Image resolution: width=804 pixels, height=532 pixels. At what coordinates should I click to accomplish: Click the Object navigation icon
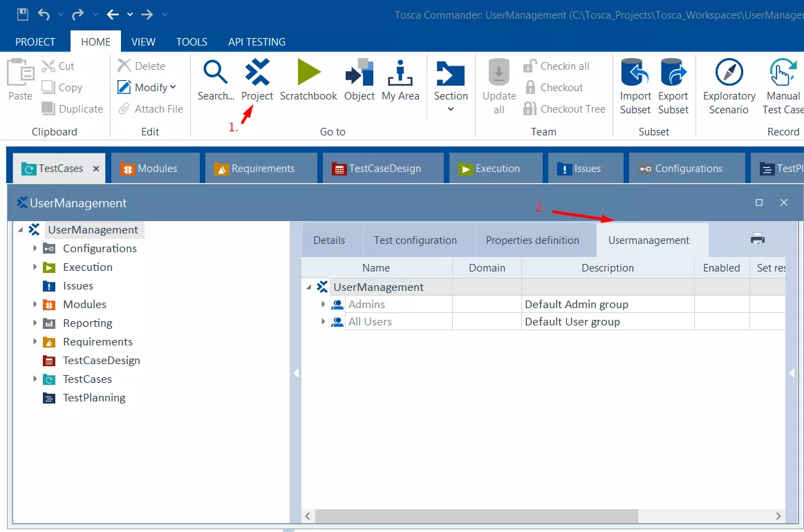pyautogui.click(x=359, y=80)
